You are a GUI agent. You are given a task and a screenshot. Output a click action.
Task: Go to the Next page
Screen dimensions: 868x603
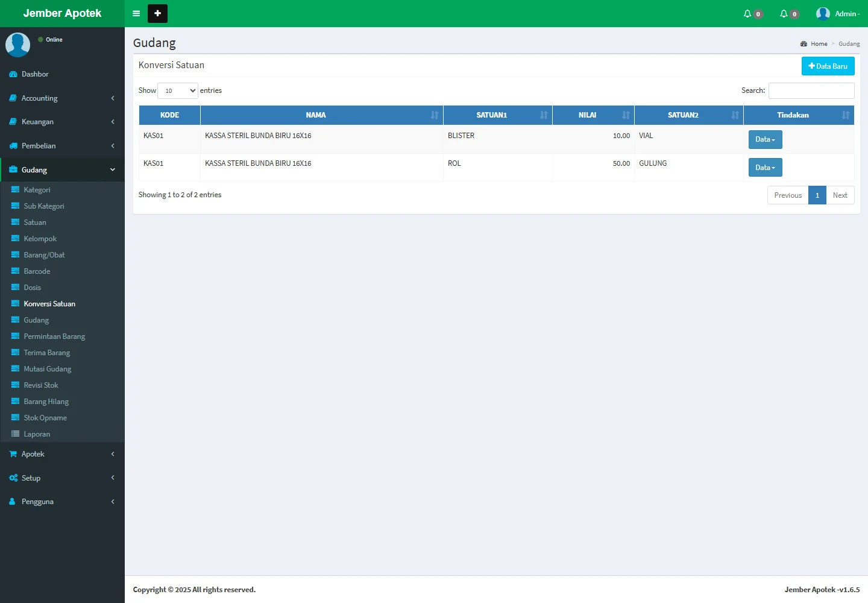tap(840, 195)
